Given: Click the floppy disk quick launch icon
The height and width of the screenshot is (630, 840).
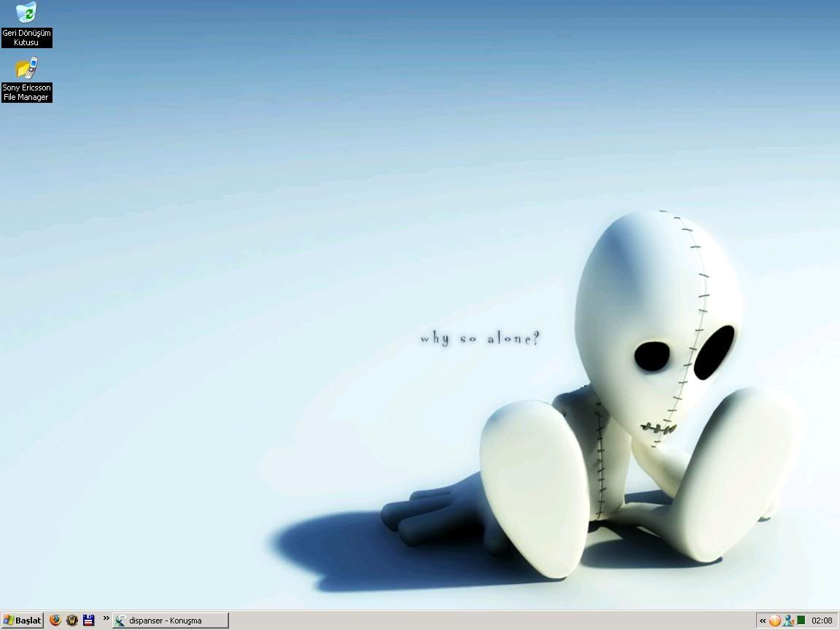Looking at the screenshot, I should tap(89, 621).
